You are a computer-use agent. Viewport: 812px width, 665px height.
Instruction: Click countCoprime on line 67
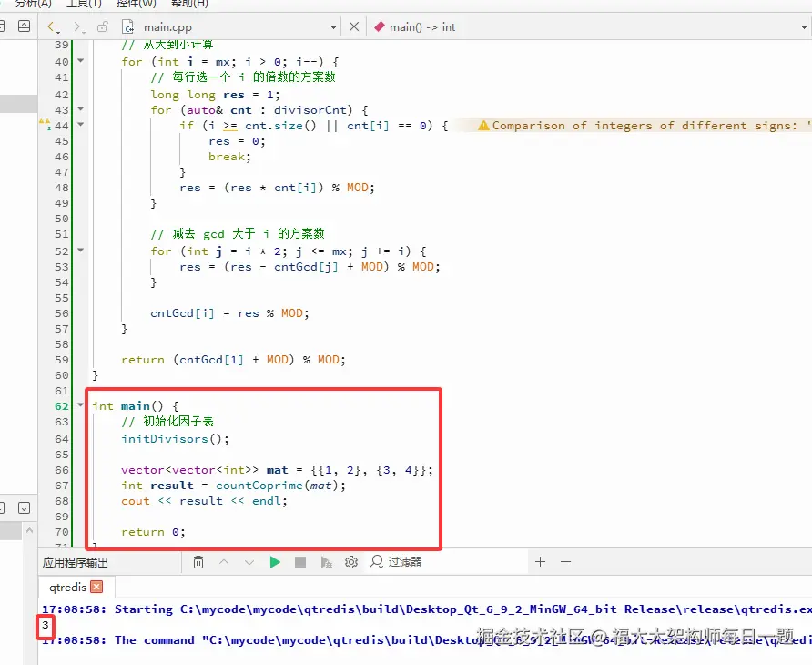259,486
